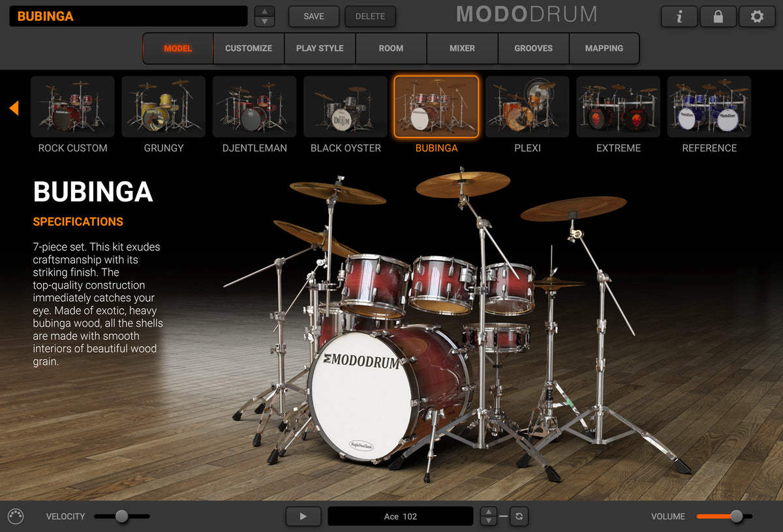Select the Djentleman kit thumbnail

(x=254, y=107)
